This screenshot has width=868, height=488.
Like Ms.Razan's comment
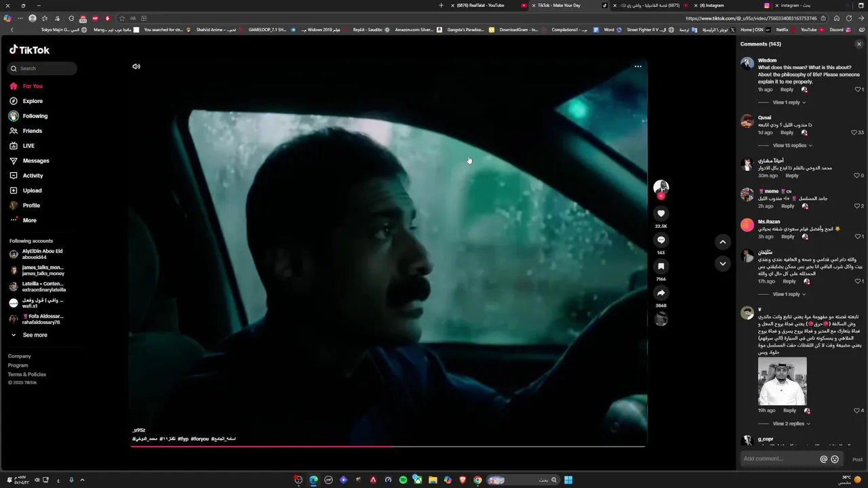(857, 237)
